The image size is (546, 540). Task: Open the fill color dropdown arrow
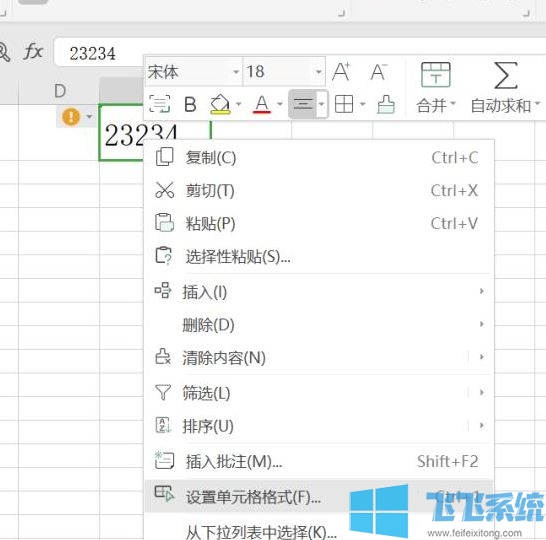pos(239,104)
